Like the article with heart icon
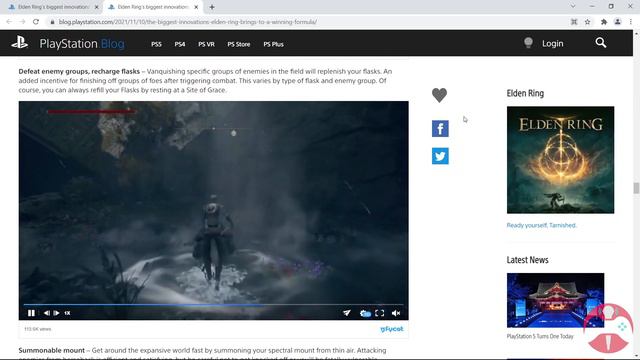Viewport: 640px width, 360px height. click(440, 95)
